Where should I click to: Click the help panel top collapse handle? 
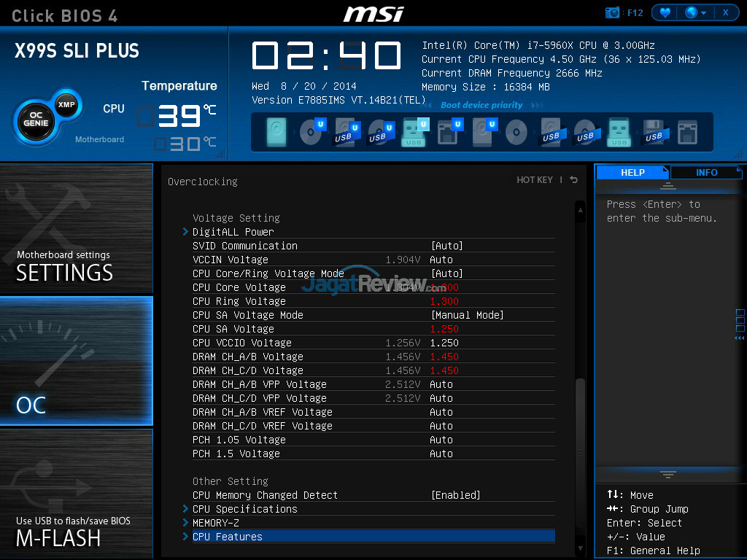click(x=668, y=186)
